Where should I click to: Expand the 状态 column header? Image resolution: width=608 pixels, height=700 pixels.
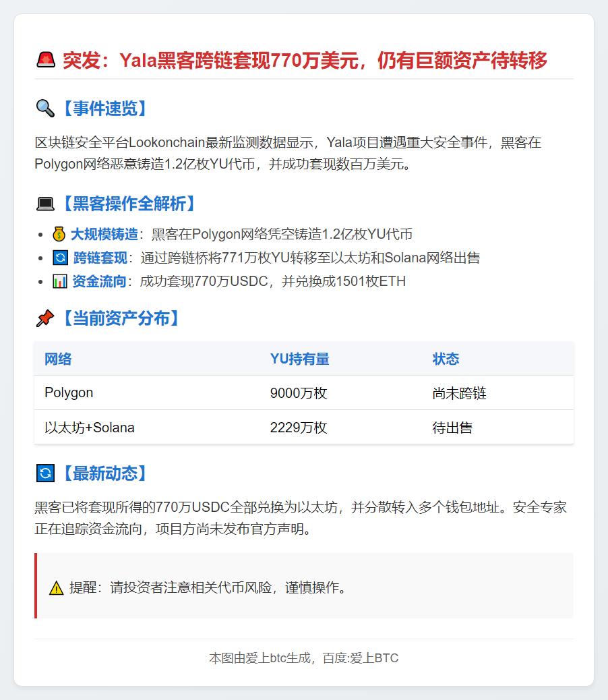click(446, 359)
